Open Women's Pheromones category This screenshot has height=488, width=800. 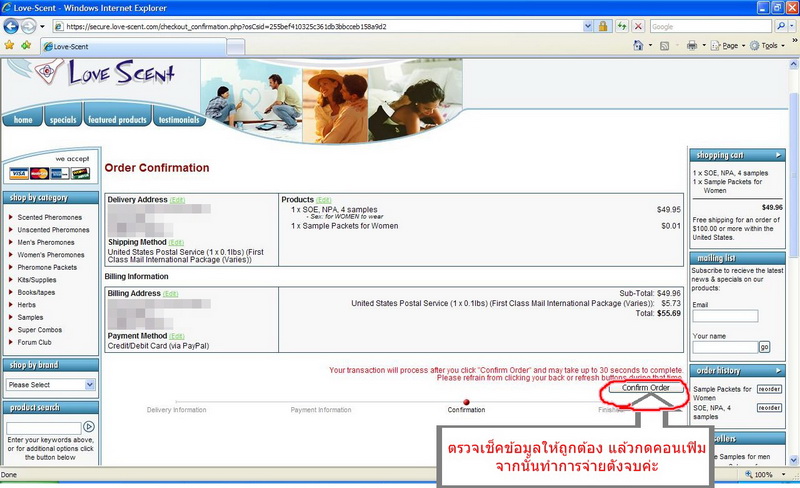[51, 255]
